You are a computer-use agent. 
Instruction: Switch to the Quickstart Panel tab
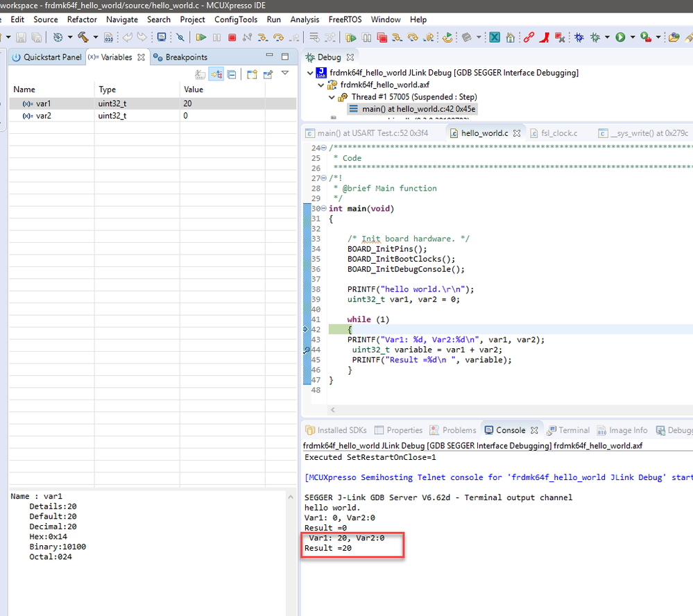pos(47,58)
